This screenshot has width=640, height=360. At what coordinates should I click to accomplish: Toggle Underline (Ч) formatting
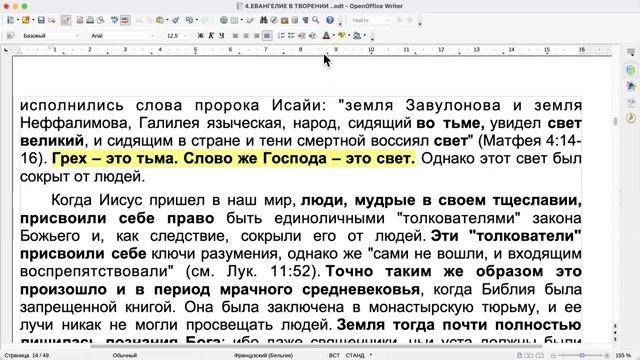click(222, 36)
